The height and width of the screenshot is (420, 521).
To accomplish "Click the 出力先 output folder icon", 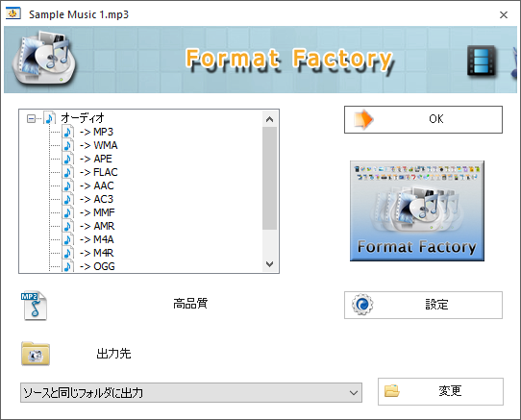I will (x=36, y=354).
